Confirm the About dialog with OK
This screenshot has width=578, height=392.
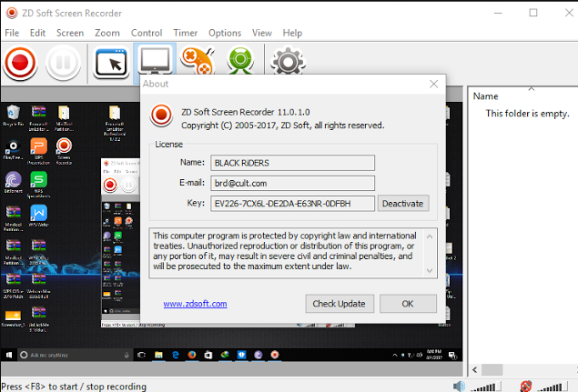coord(408,304)
